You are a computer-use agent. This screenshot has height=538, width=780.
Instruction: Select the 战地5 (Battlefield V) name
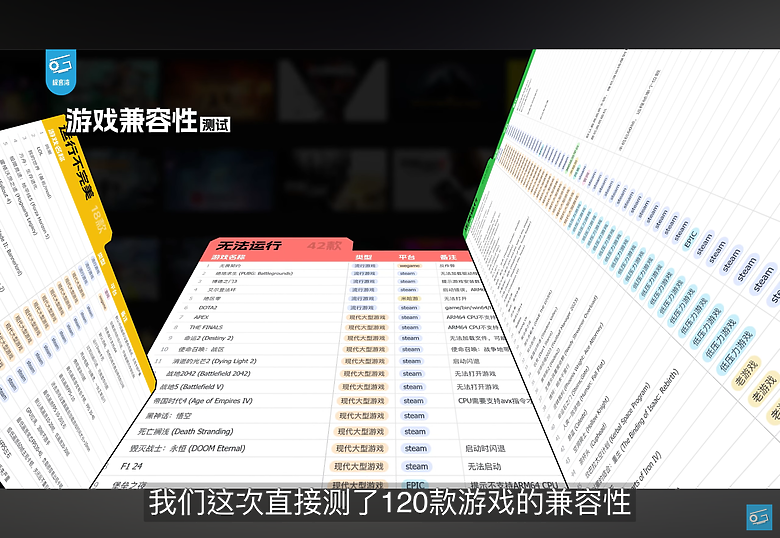(x=192, y=387)
